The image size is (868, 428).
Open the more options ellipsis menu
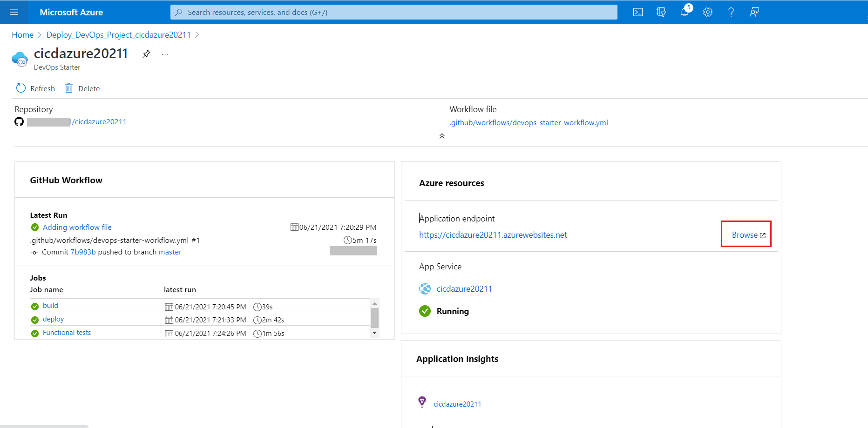tap(165, 54)
